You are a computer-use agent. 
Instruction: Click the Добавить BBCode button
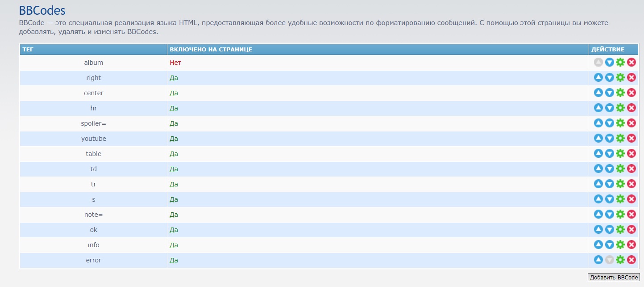point(614,278)
